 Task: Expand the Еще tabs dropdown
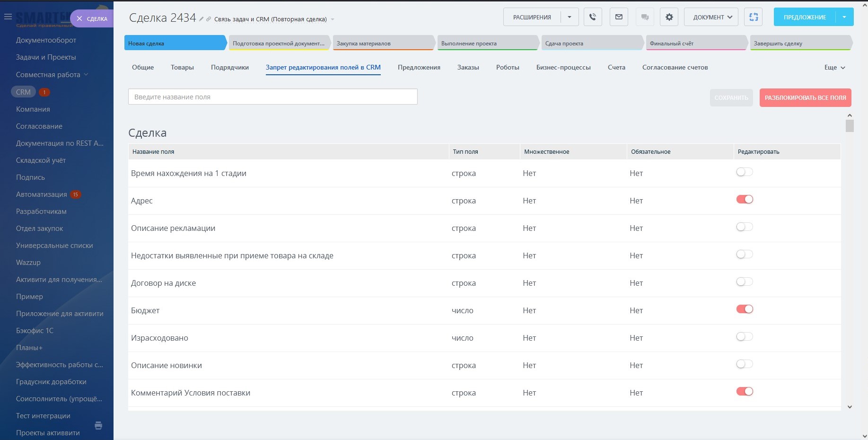coord(834,68)
